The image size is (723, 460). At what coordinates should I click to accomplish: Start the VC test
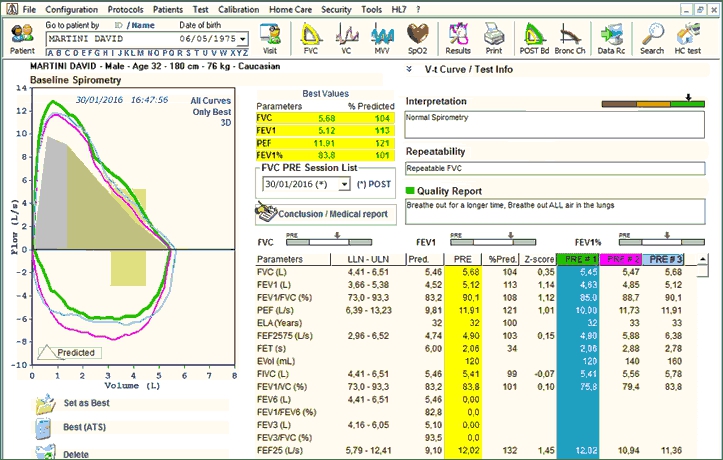345,36
